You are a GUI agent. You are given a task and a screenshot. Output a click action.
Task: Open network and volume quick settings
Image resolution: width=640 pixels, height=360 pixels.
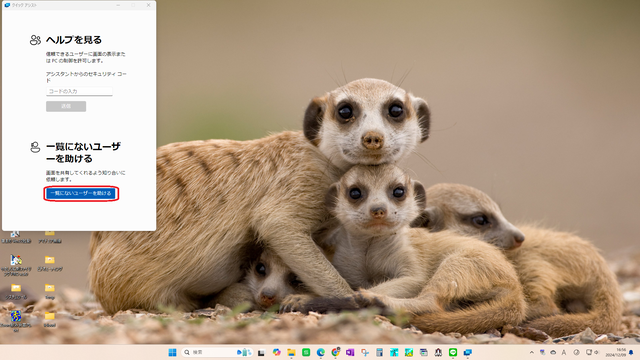click(592, 352)
